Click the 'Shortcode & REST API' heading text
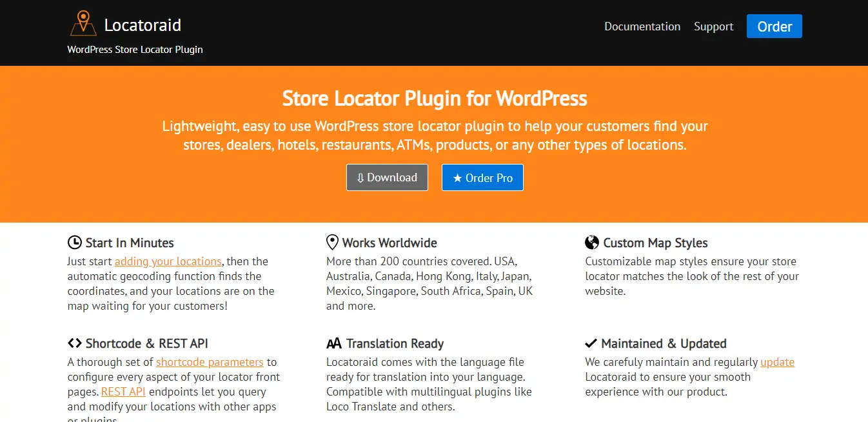Screen dimensions: 868x422 [x=147, y=343]
